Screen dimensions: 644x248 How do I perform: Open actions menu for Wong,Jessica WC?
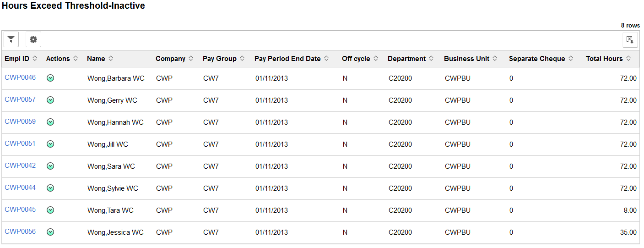point(50,232)
